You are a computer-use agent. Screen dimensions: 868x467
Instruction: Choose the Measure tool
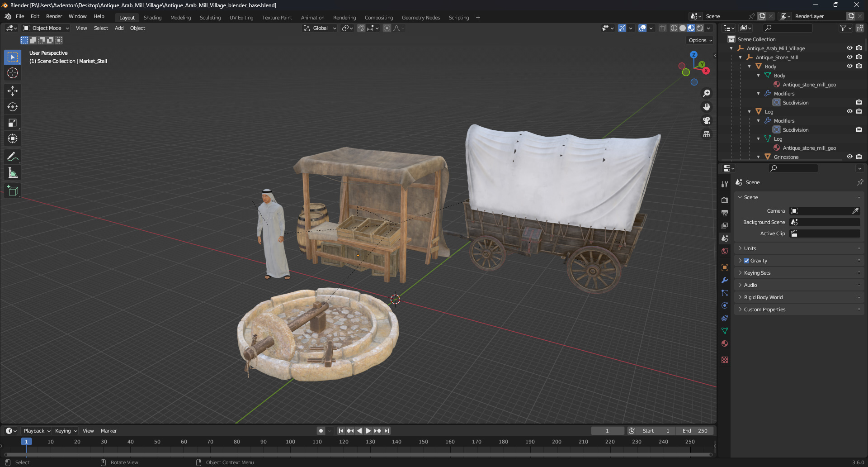pyautogui.click(x=13, y=173)
